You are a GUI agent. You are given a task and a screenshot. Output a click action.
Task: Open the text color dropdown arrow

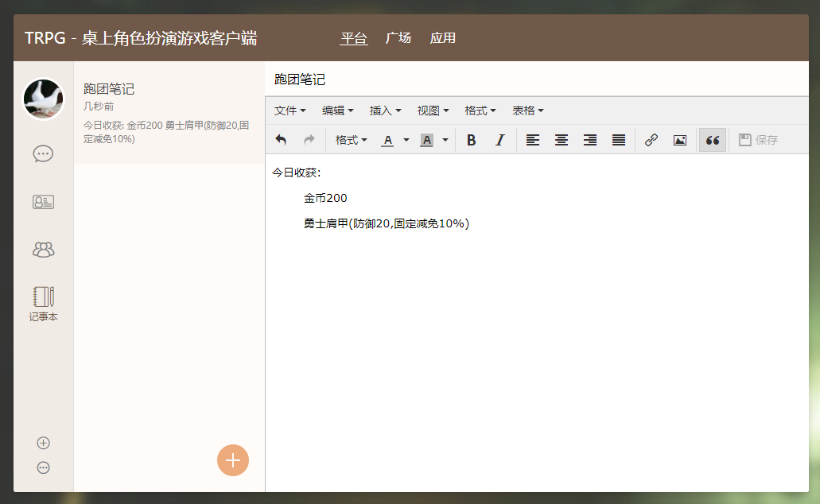click(x=406, y=140)
